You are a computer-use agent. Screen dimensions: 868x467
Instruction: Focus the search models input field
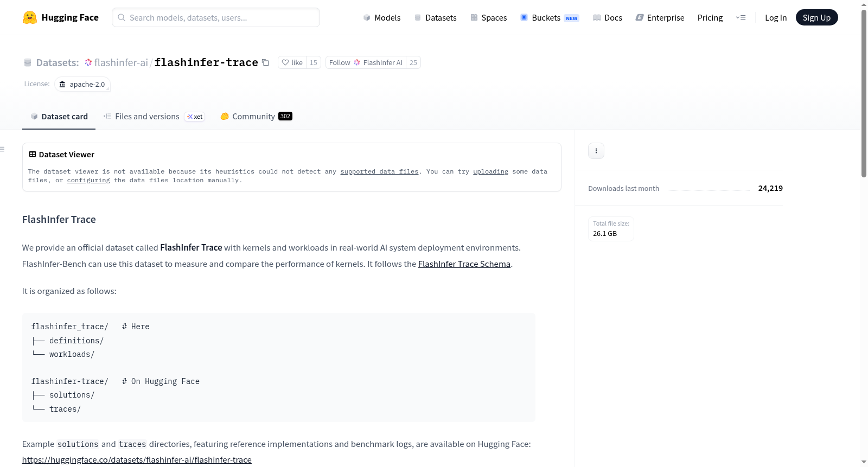tap(216, 17)
